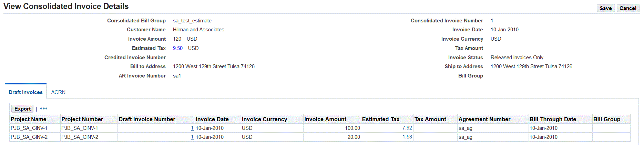Sort by Project Number column header
Viewport: 644px width, 145px height.
click(x=82, y=119)
